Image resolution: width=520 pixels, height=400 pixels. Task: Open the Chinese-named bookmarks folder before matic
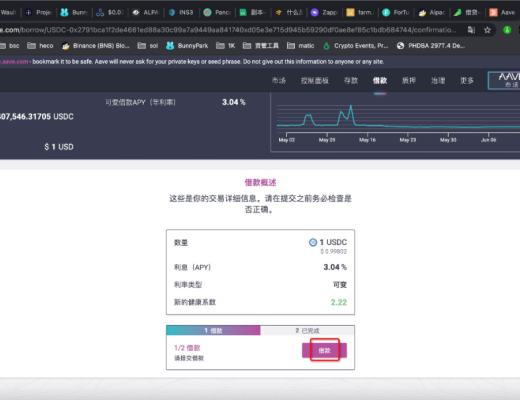click(x=261, y=46)
